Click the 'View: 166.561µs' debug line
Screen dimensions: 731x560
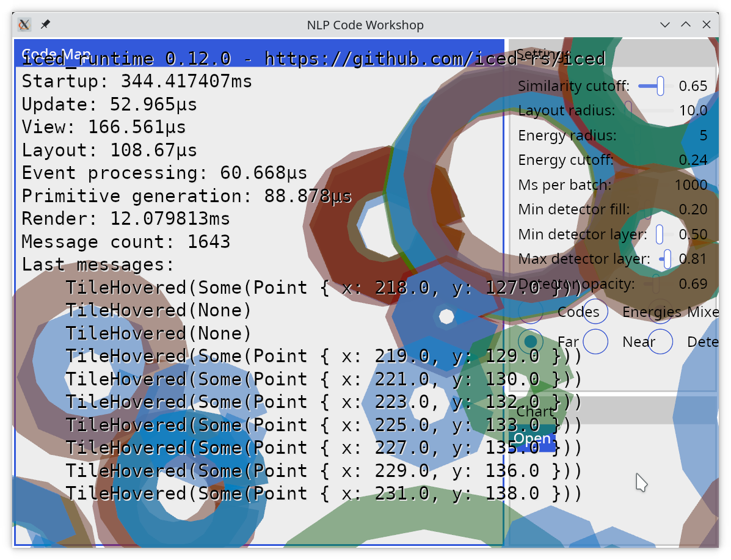[x=103, y=127]
